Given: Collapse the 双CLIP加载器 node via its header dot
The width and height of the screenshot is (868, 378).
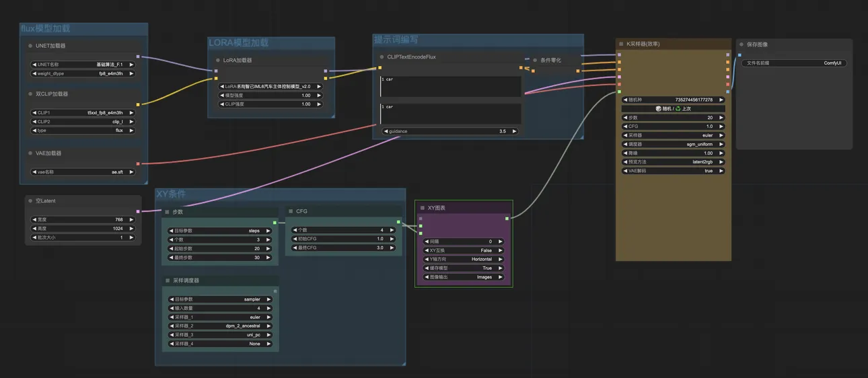Looking at the screenshot, I should coord(30,94).
